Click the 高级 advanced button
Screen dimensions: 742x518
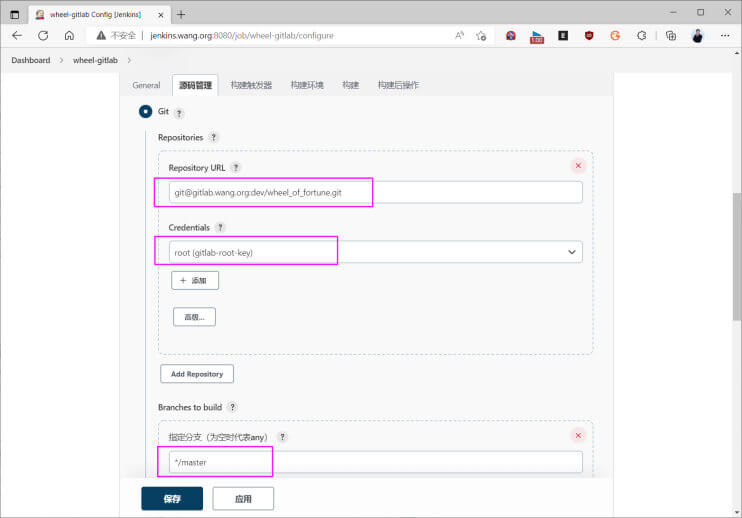coord(194,317)
